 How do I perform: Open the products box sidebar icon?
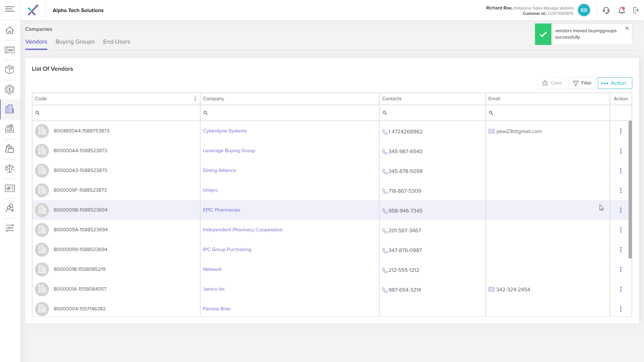tap(10, 69)
